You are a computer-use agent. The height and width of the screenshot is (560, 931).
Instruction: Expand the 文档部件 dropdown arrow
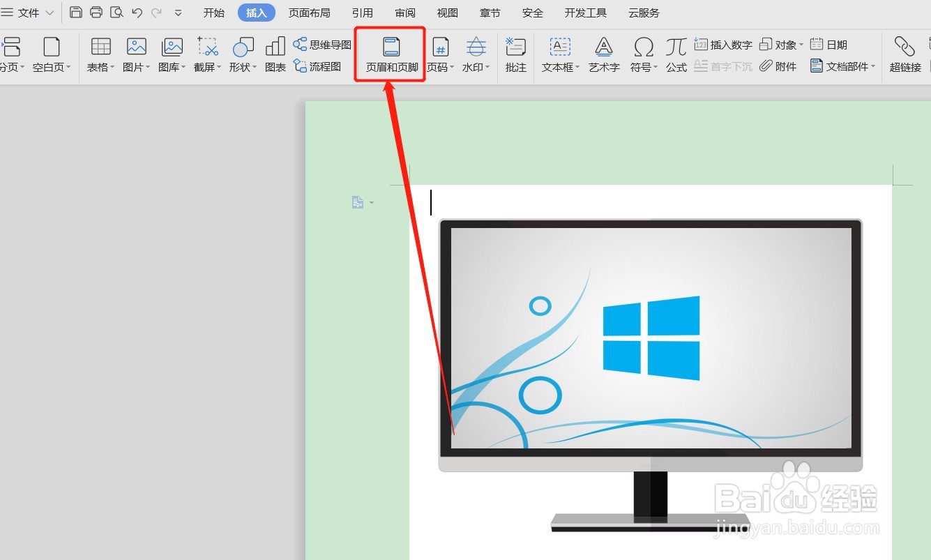click(x=873, y=67)
